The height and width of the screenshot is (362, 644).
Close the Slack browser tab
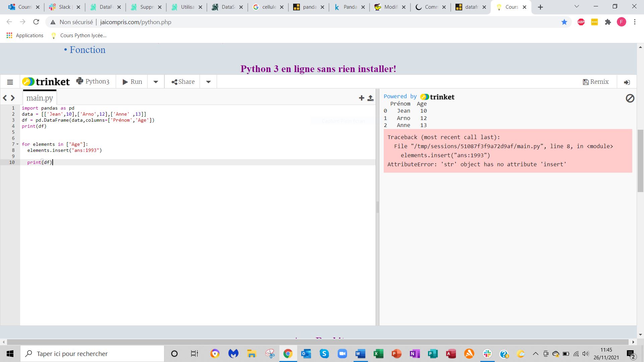pos(78,7)
